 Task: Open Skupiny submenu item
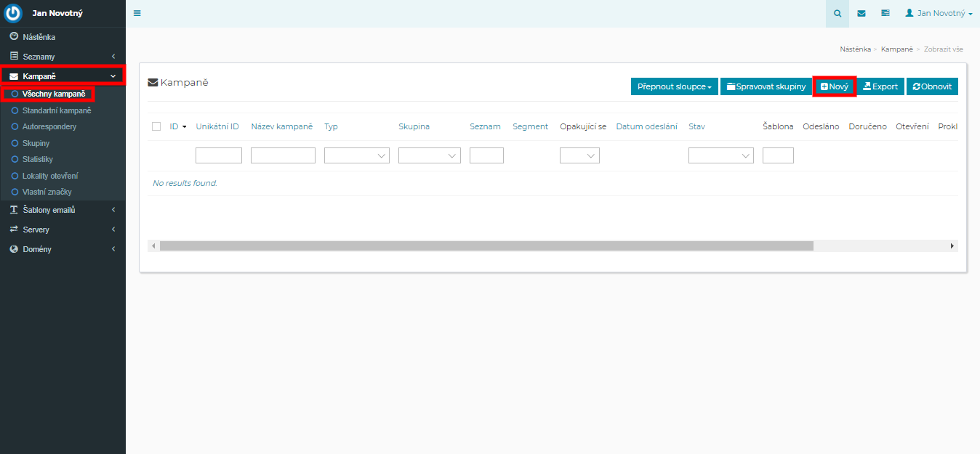pyautogui.click(x=37, y=143)
